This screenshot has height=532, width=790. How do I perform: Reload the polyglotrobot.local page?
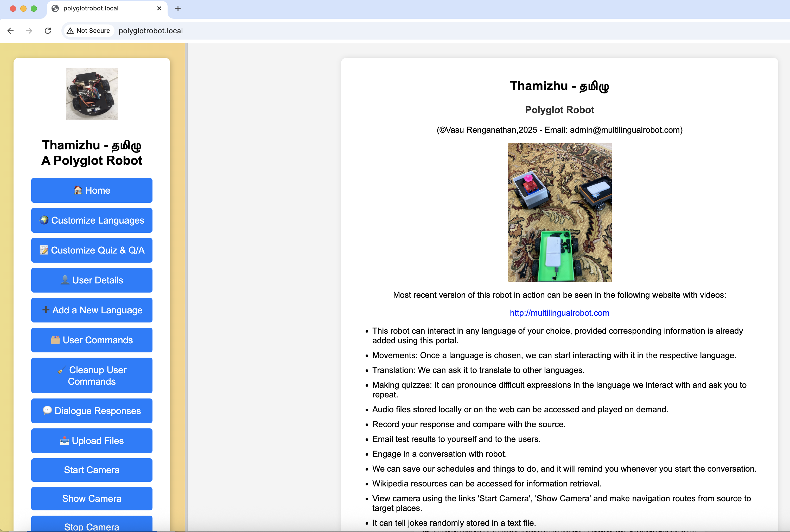48,30
